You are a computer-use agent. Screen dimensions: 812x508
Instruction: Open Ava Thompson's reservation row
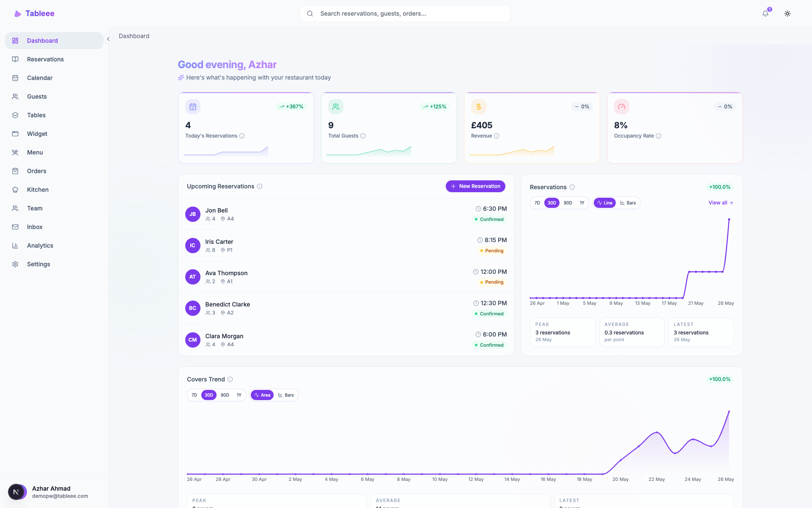tap(346, 277)
